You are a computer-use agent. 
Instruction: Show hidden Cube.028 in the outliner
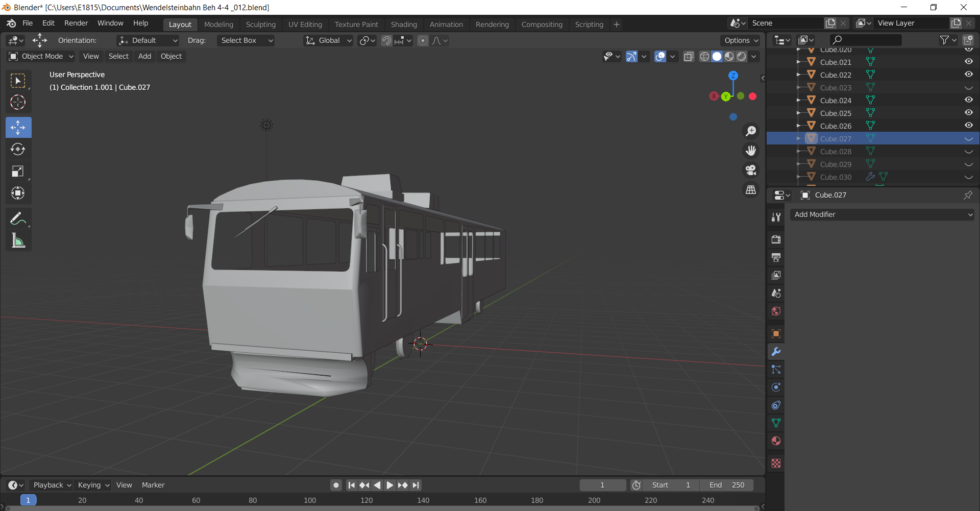coord(968,152)
